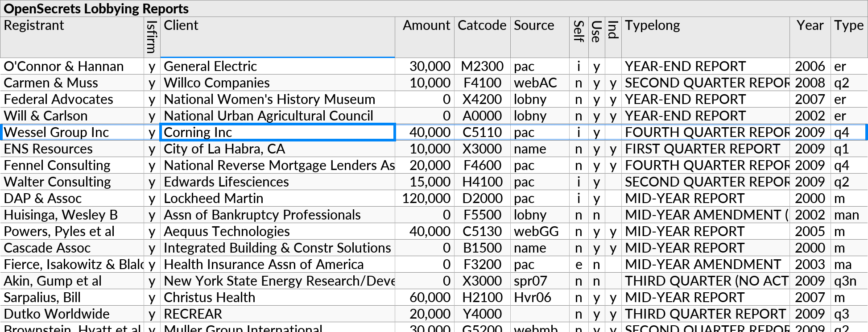
Task: Click the Typelong column header
Action: pyautogui.click(x=706, y=37)
